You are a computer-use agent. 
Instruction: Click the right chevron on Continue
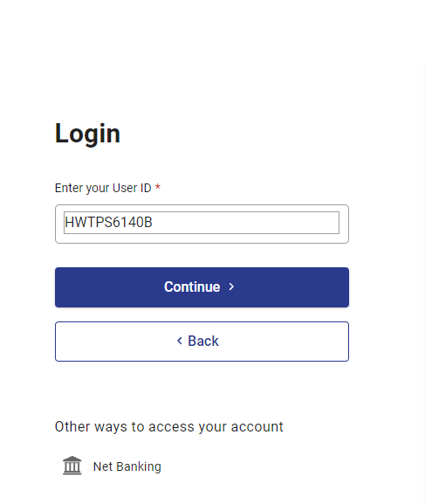[231, 287]
